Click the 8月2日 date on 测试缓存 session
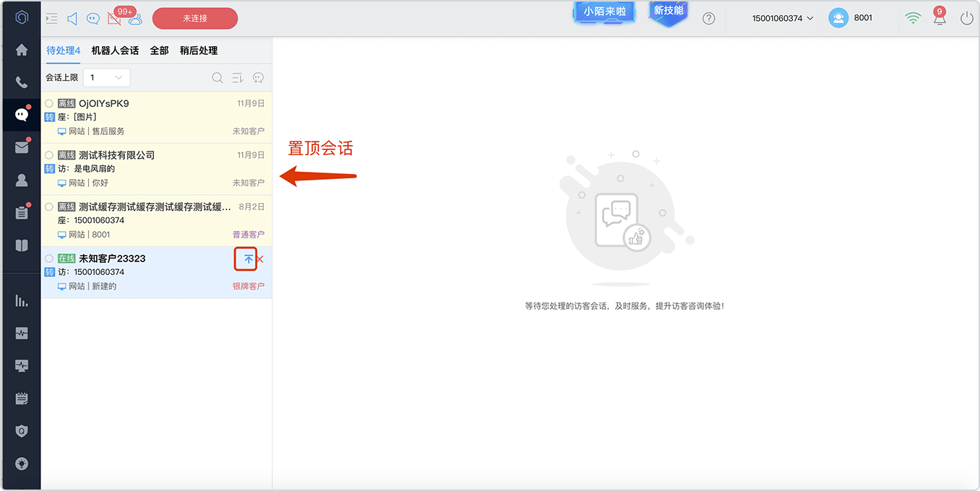This screenshot has height=491, width=980. coord(252,207)
